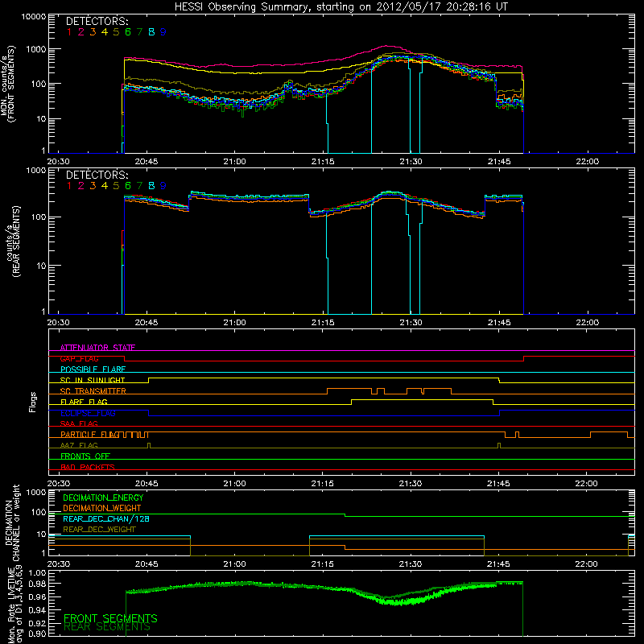Click the FRONTS_OFF flag label
This screenshot has width=644, height=644.
pos(85,456)
